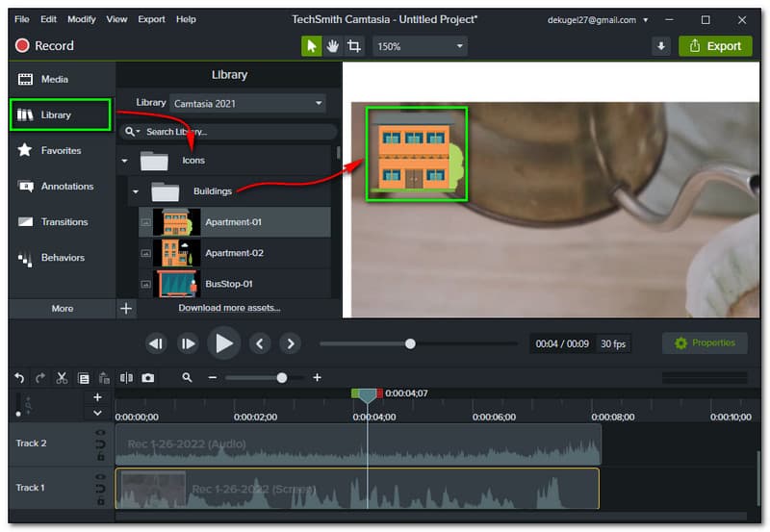Toggle the lock on Track 2
This screenshot has width=770, height=532.
pos(100,456)
